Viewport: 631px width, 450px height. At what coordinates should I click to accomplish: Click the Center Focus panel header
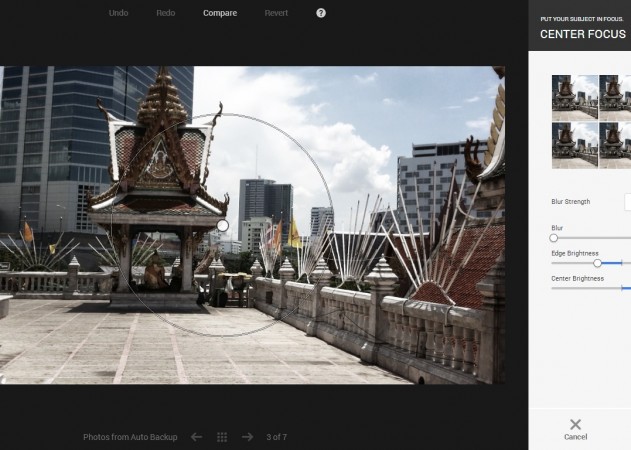click(x=583, y=34)
